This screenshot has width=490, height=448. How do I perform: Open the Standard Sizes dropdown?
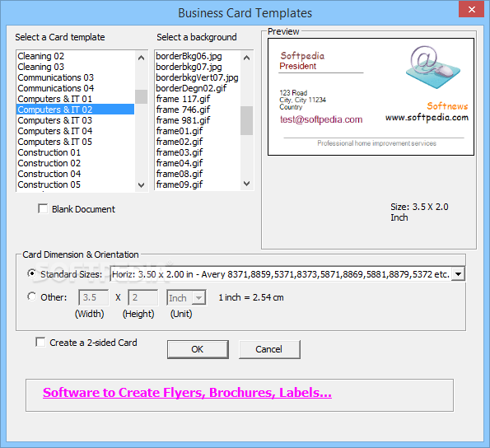point(458,274)
